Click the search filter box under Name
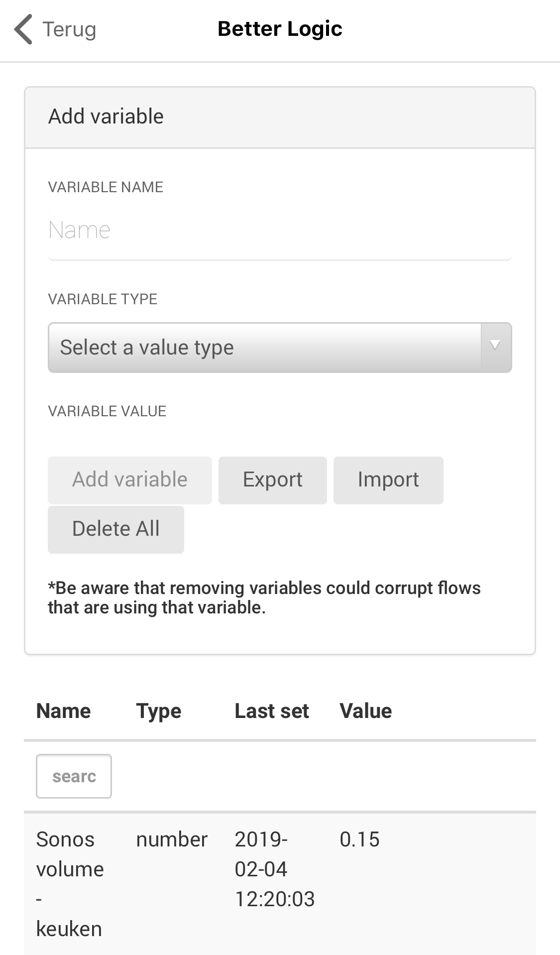 click(74, 776)
